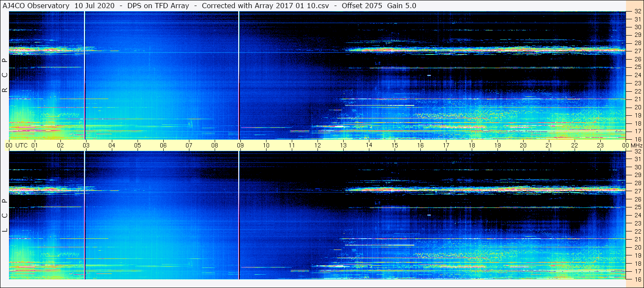Click the '21' MHz label of the RCP panel
This screenshot has height=288, width=644.
(637, 99)
